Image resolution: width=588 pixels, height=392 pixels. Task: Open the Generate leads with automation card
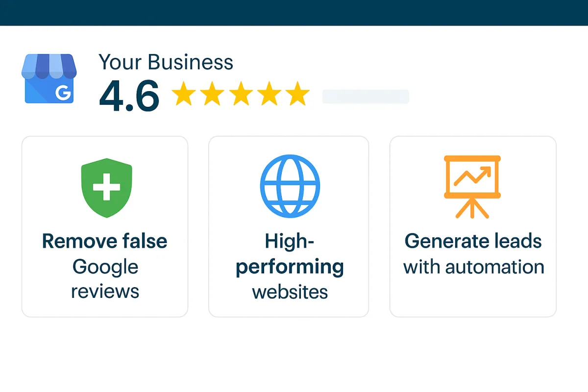[x=473, y=226]
